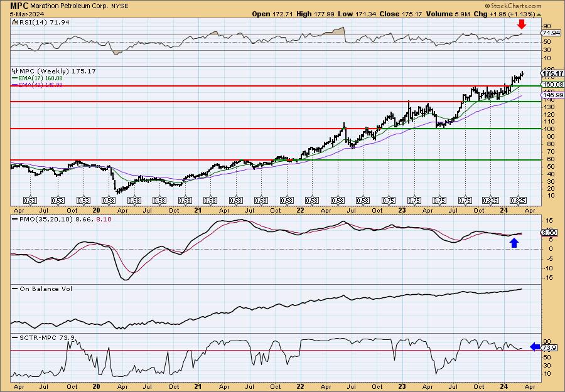This screenshot has height=392, width=565.
Task: Select the 71.94 RSI value tag on the axis
Action: pyautogui.click(x=552, y=33)
